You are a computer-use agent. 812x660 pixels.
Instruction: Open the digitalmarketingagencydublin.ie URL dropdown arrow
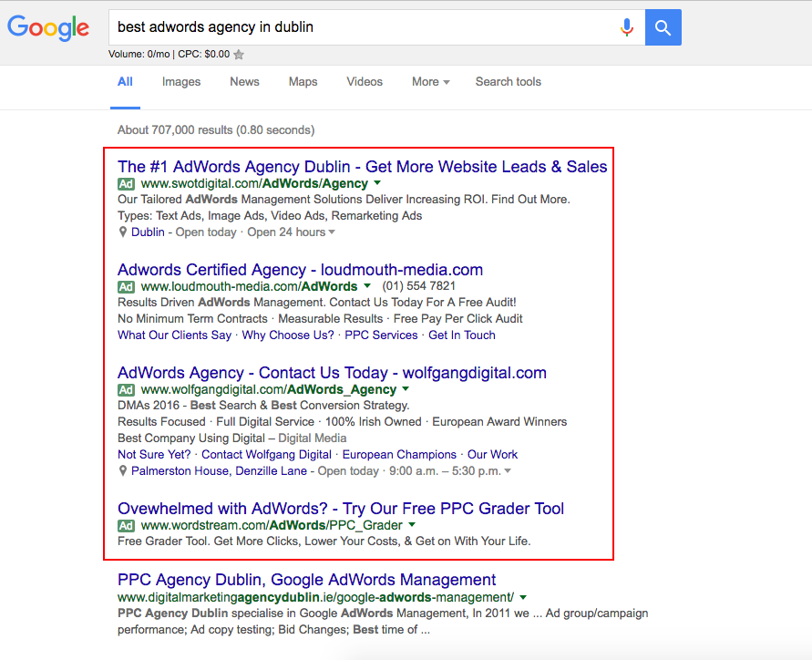523,597
